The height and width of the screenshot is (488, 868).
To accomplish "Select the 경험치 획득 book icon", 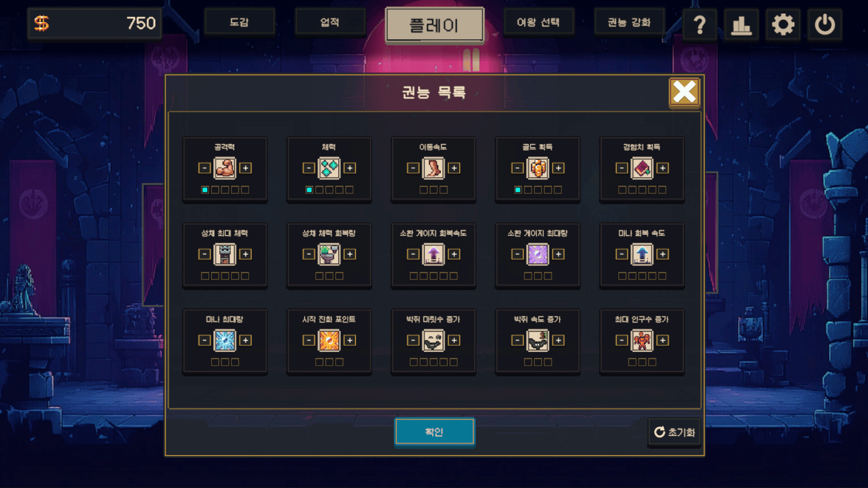I will click(x=642, y=168).
